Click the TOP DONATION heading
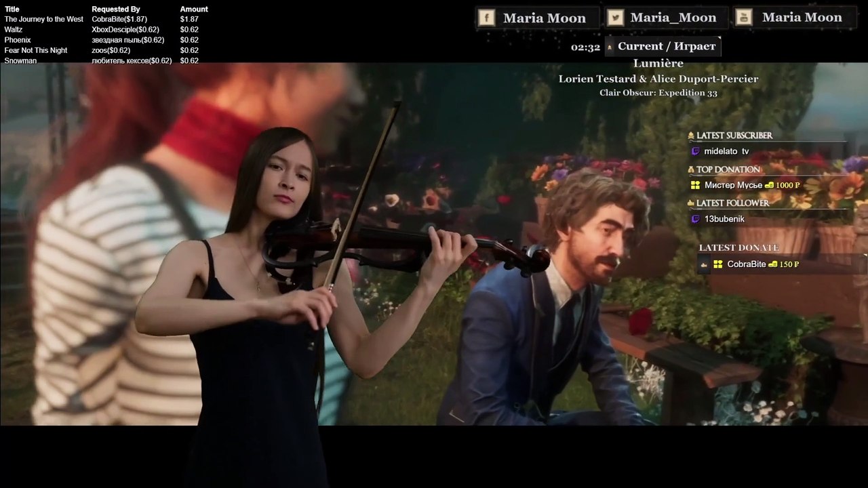Image resolution: width=868 pixels, height=488 pixels. point(728,169)
